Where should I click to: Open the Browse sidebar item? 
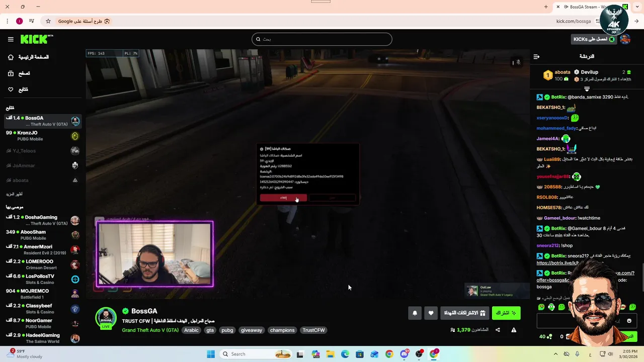(19, 73)
